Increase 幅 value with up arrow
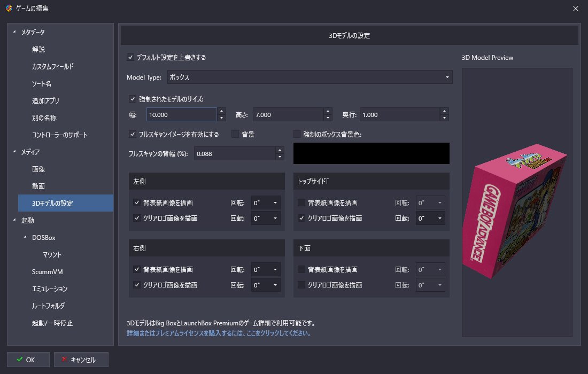588x374 pixels. pos(222,111)
